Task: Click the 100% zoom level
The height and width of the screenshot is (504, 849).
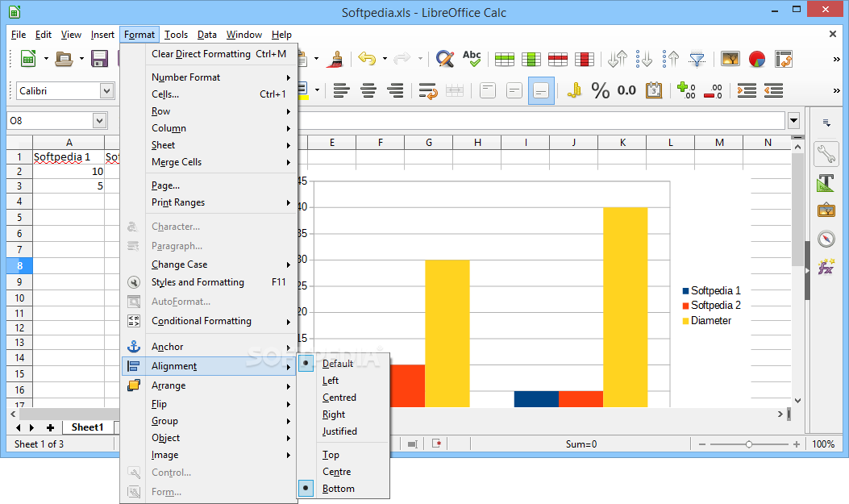Action: 823,444
